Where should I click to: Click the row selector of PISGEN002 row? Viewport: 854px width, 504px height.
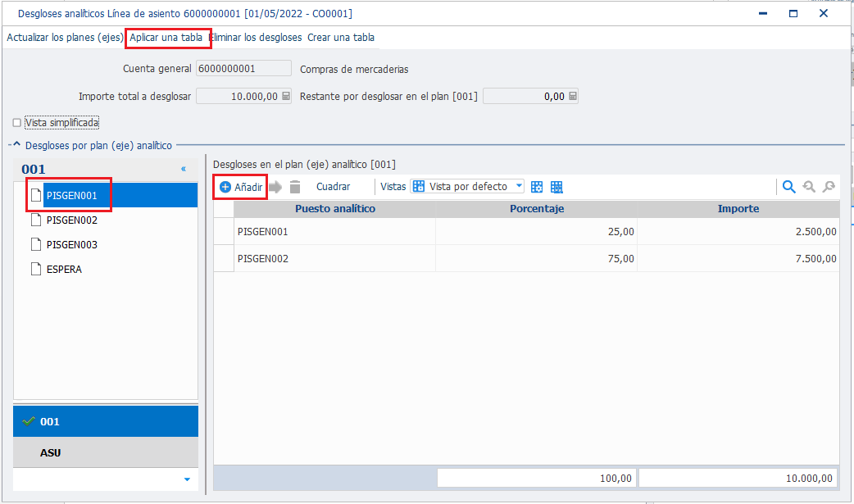pos(224,258)
